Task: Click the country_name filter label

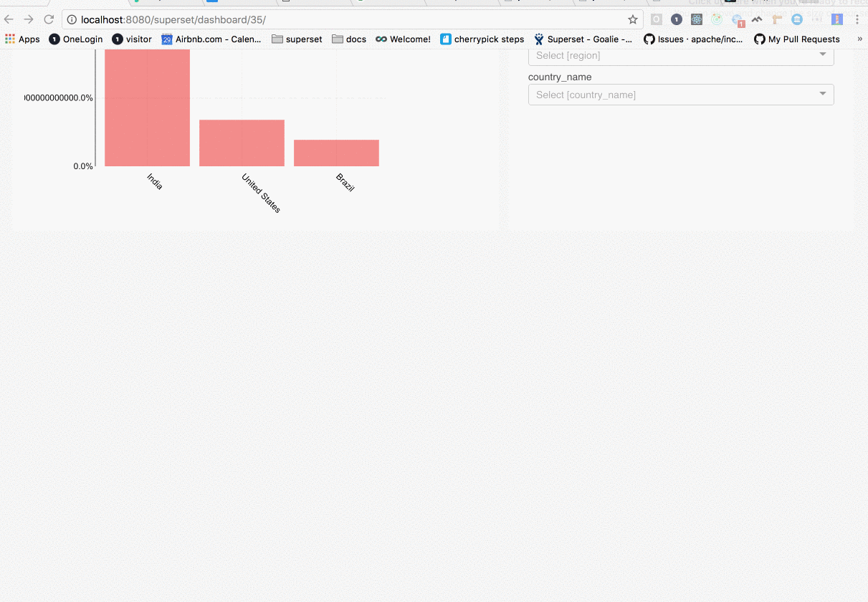Action: [560, 77]
